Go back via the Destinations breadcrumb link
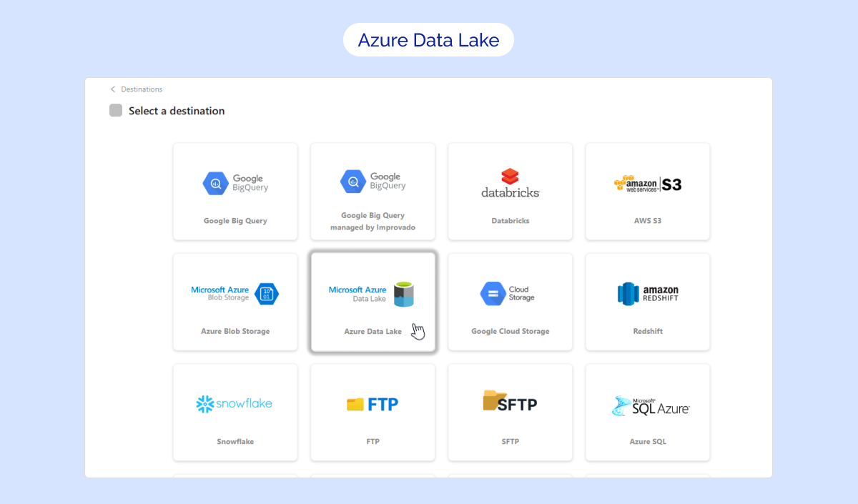This screenshot has height=504, width=858. (x=142, y=89)
